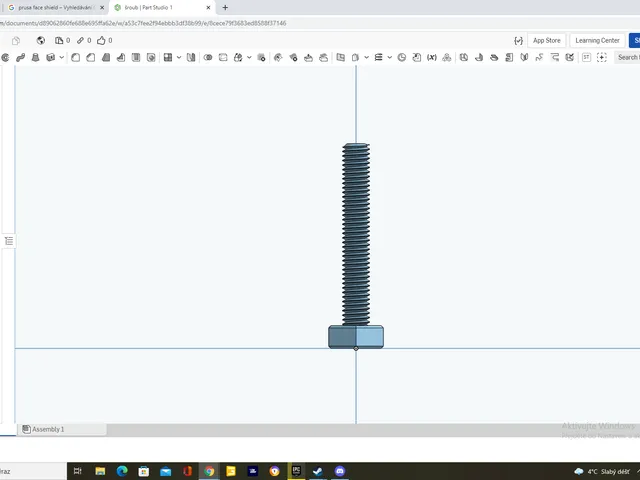Select the Linear pattern tool

click(168, 58)
